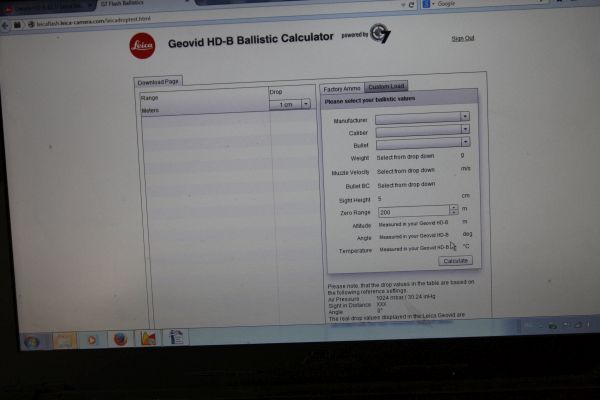Open Windows Explorer from the taskbar
The height and width of the screenshot is (400, 600).
point(64,340)
